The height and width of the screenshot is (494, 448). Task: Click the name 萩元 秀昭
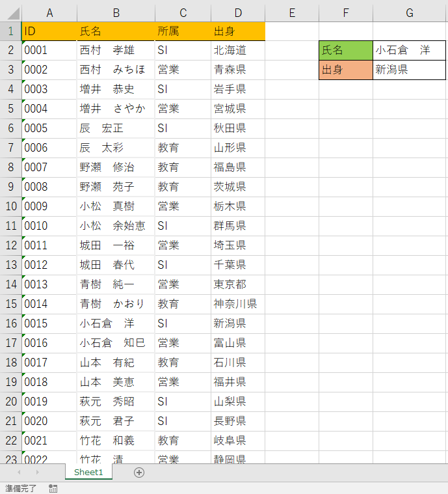(107, 402)
